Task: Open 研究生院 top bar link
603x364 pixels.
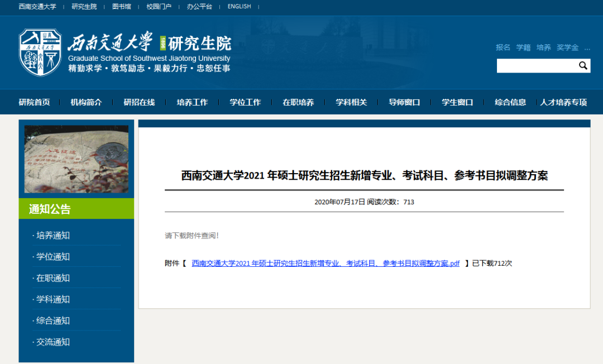Action: [x=84, y=7]
